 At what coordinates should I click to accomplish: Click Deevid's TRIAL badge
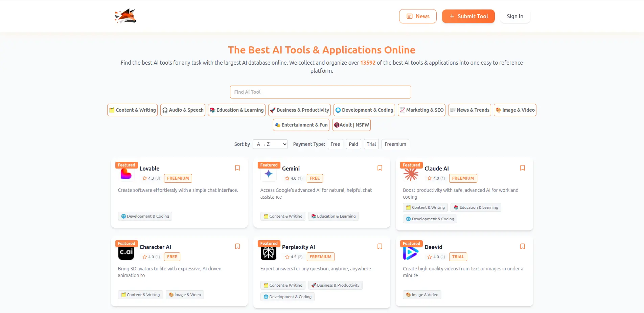coord(458,257)
